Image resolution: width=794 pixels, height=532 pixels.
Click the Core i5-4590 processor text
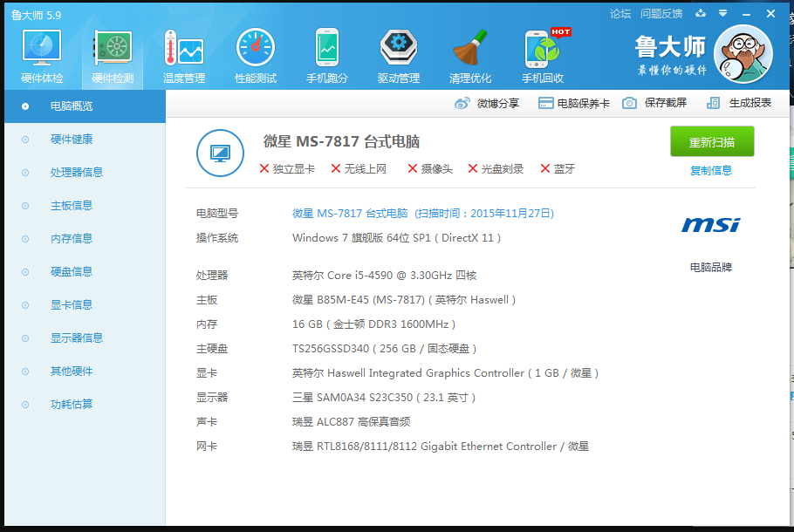[384, 276]
